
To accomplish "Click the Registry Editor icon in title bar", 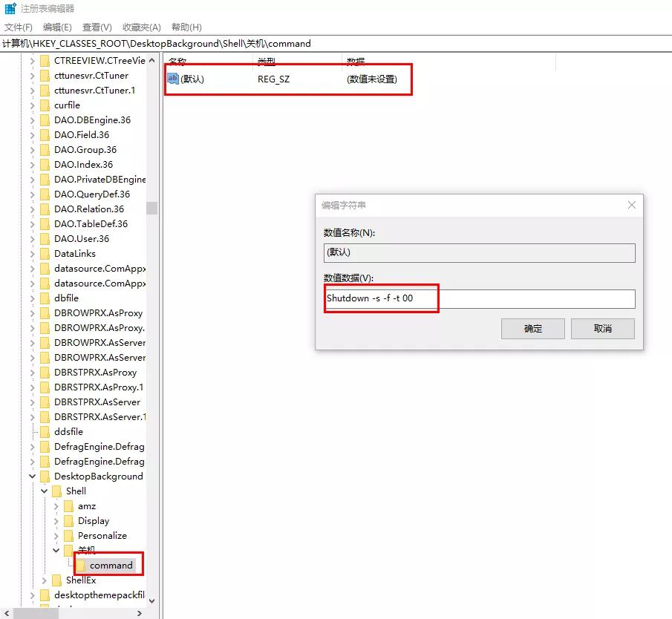I will (x=10, y=10).
